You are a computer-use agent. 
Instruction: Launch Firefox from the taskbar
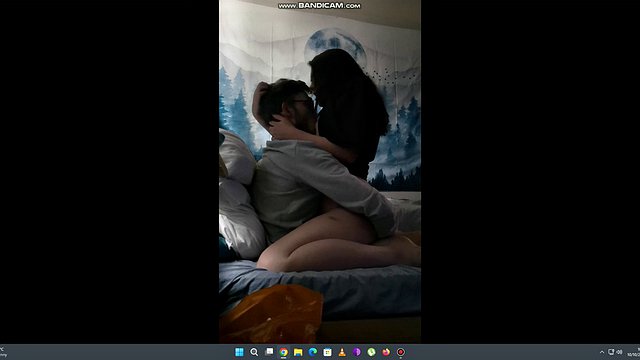(386, 352)
